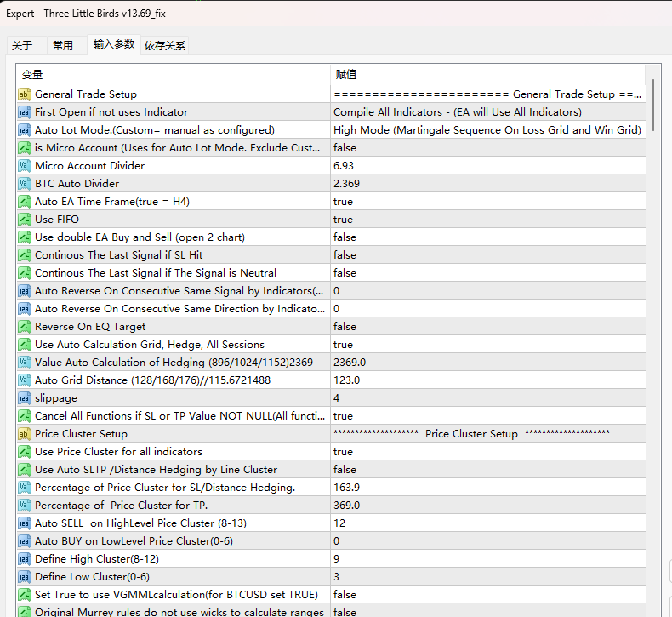672x617 pixels.
Task: Click the General Trade Setup separator value
Action: 488,94
